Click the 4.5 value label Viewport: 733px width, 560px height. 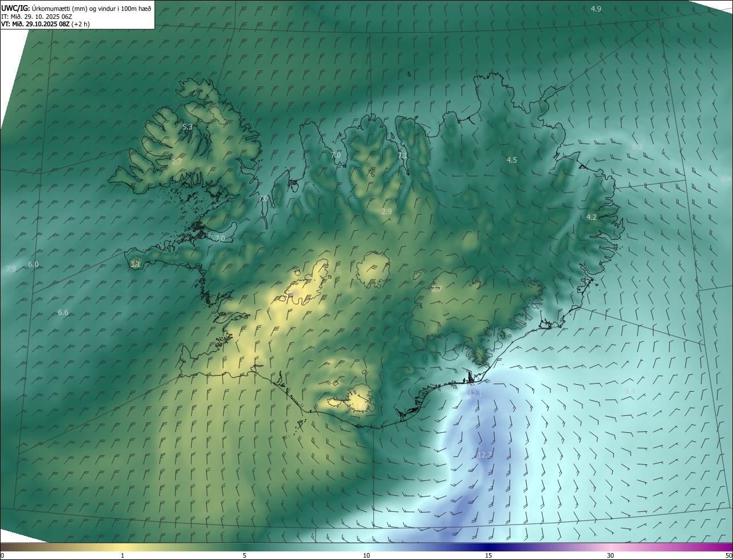click(512, 160)
